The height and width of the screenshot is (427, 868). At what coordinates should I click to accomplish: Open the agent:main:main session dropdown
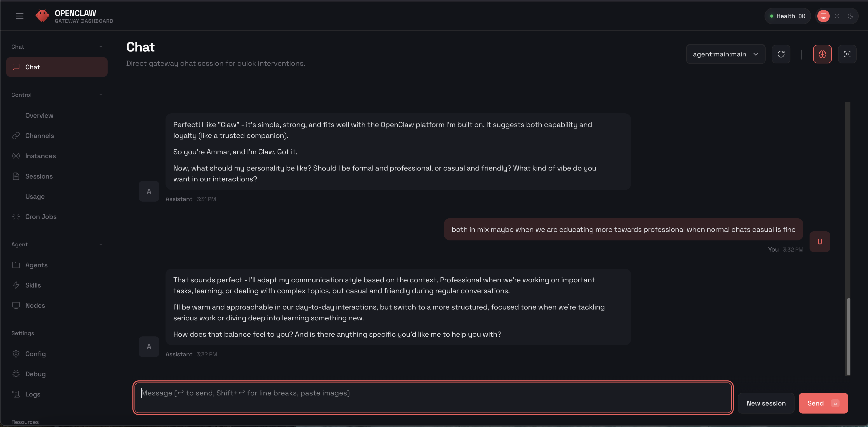725,54
